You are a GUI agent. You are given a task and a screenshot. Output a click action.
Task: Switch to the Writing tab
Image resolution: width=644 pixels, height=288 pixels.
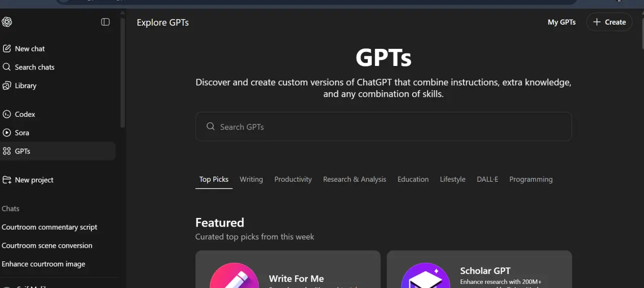(x=251, y=179)
